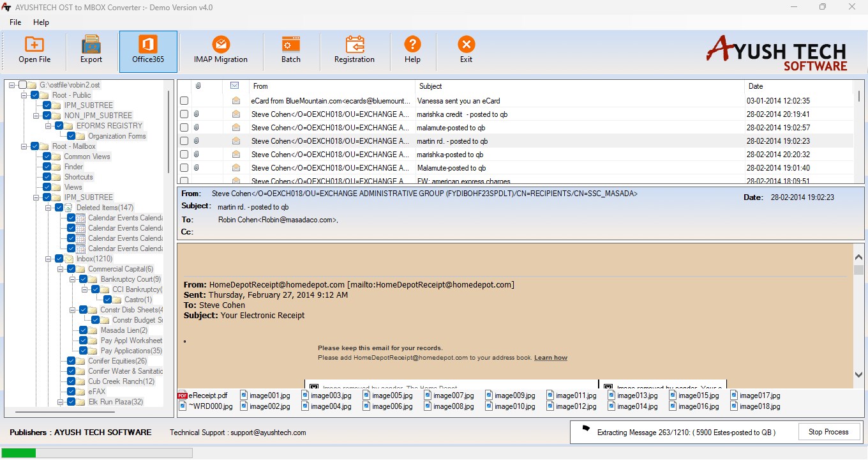Click the Stop Process button
This screenshot has height=460, width=868.
pos(828,432)
